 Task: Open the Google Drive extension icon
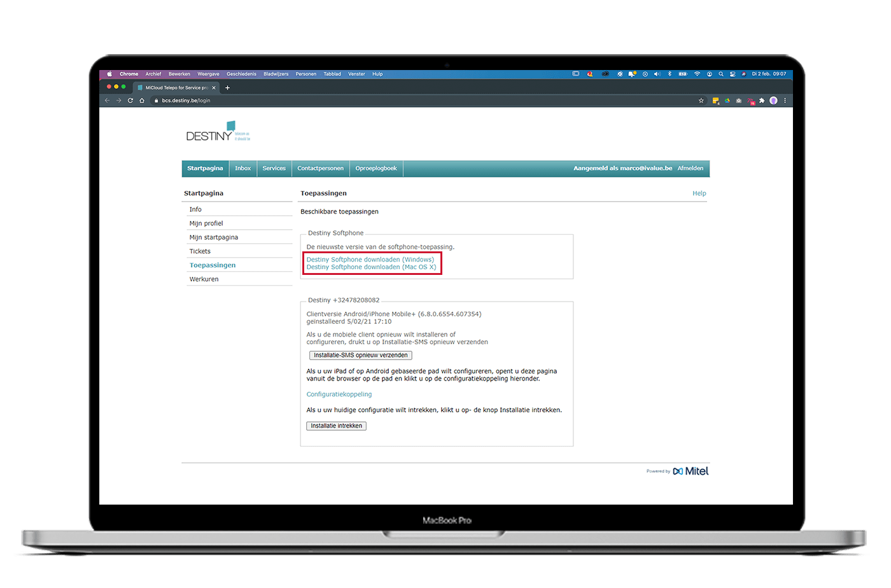coord(727,101)
